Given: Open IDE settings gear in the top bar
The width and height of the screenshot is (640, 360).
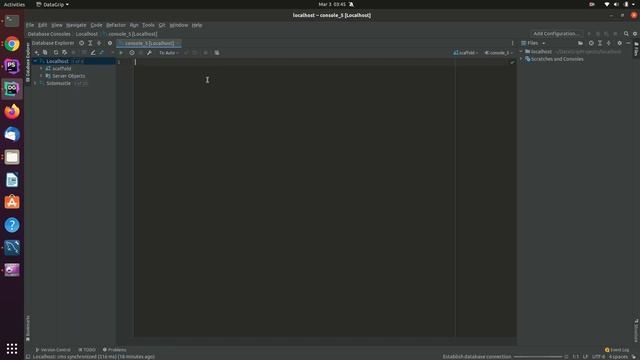Looking at the screenshot, I should click(635, 34).
